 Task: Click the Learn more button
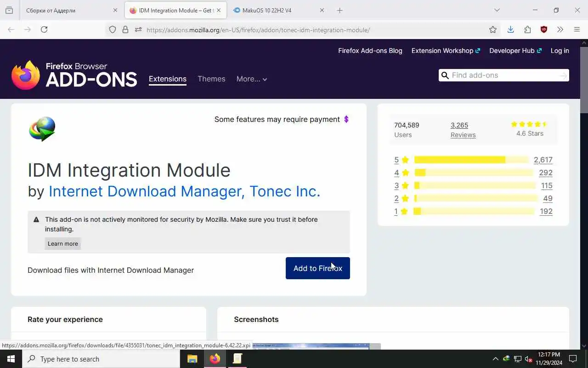click(63, 244)
